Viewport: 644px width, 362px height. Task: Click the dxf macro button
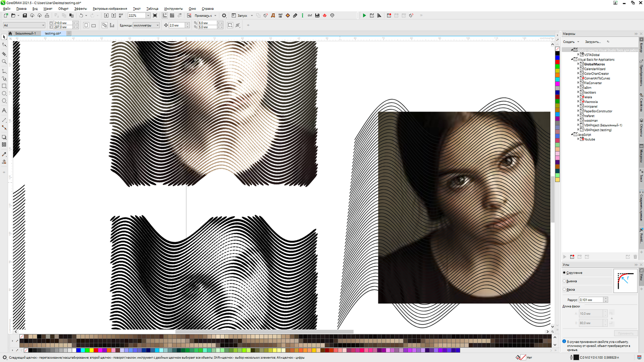[x=310, y=15]
